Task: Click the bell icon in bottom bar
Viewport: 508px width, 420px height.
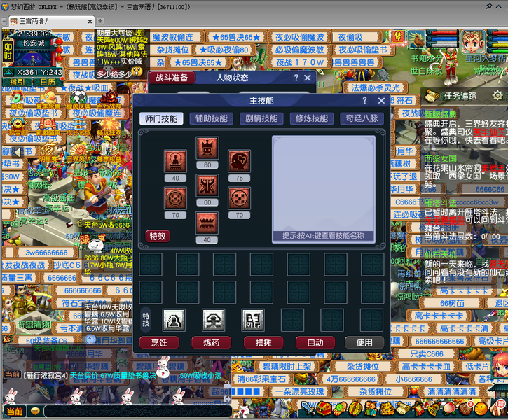Action: 434,409
